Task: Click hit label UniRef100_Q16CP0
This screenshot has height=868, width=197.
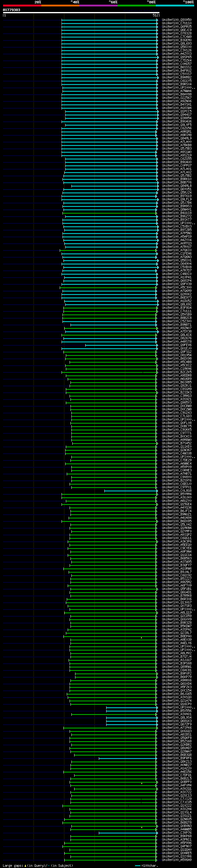Action: click(x=177, y=704)
